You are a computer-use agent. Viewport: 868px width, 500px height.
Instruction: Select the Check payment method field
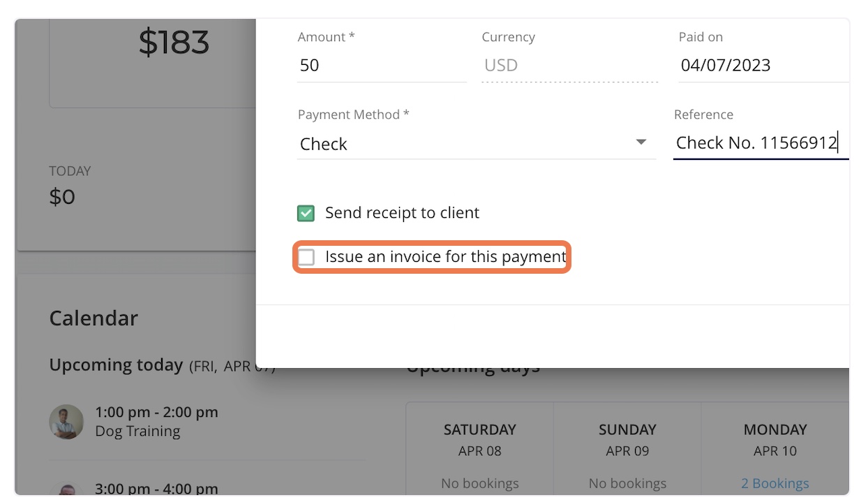[477, 144]
